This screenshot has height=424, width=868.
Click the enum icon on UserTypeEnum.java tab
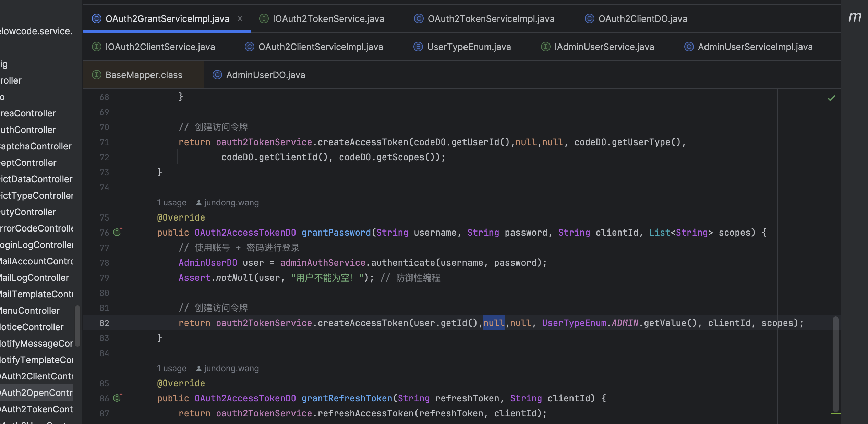[x=418, y=47]
